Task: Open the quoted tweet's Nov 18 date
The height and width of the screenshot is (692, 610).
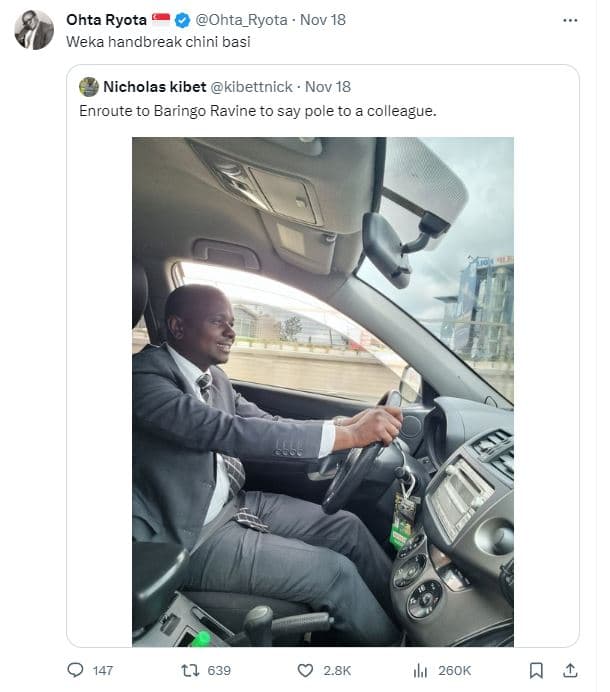Action: [x=328, y=87]
